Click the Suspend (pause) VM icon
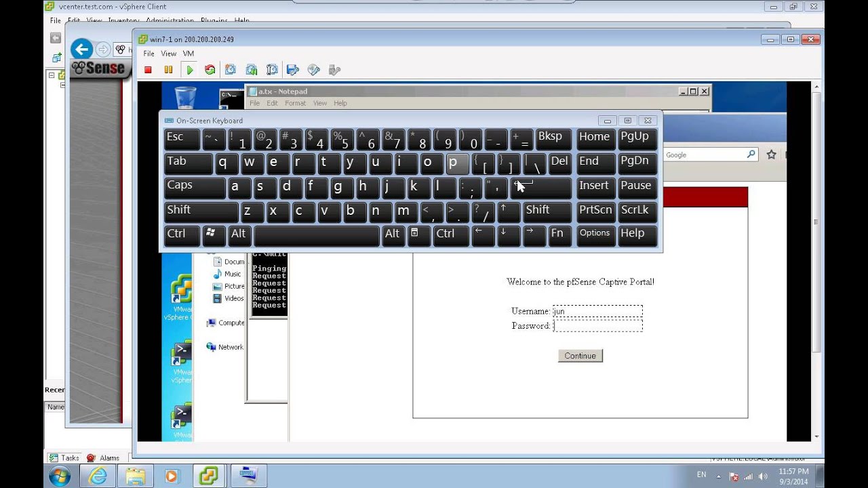Screen dimensions: 868x488 pos(168,70)
